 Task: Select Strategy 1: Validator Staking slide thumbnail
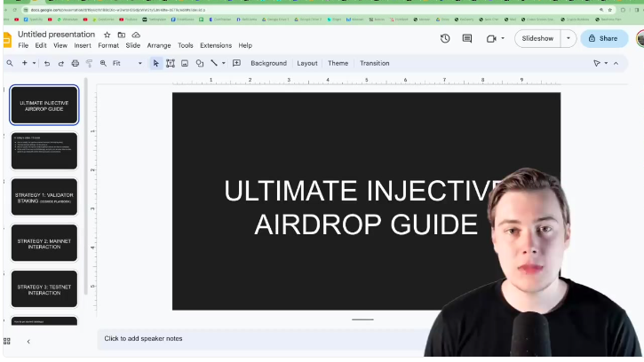tap(44, 197)
